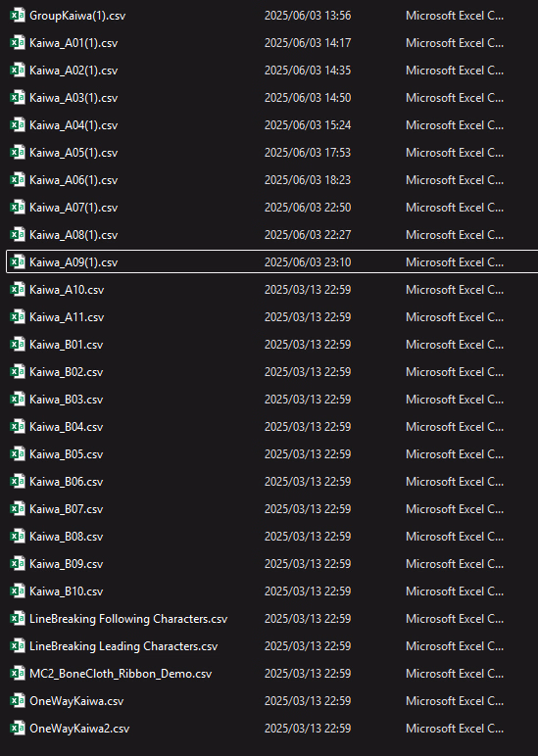Select LineBreaking Following Characters.csv

pyautogui.click(x=128, y=619)
